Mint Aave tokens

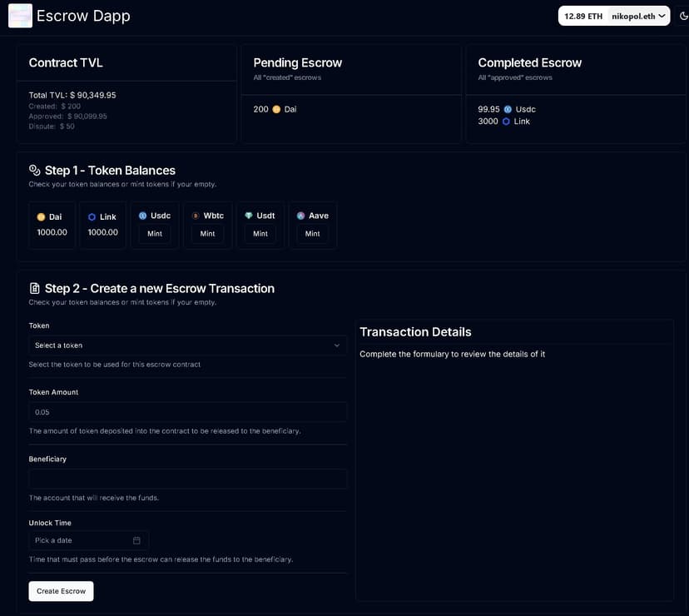[313, 234]
